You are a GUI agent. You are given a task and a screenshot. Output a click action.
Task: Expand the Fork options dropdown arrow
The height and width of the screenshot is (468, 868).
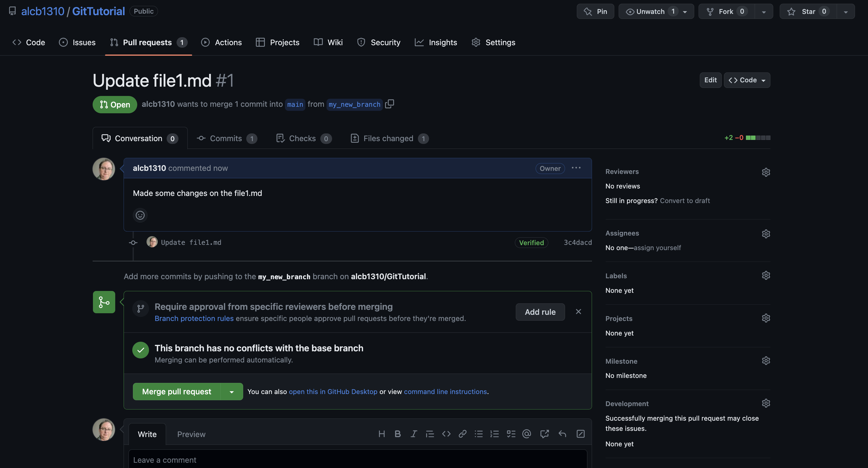coord(764,11)
